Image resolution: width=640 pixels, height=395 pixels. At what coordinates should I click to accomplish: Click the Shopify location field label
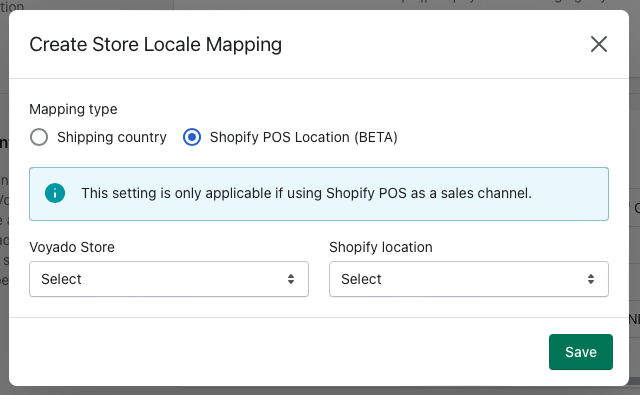pos(381,247)
